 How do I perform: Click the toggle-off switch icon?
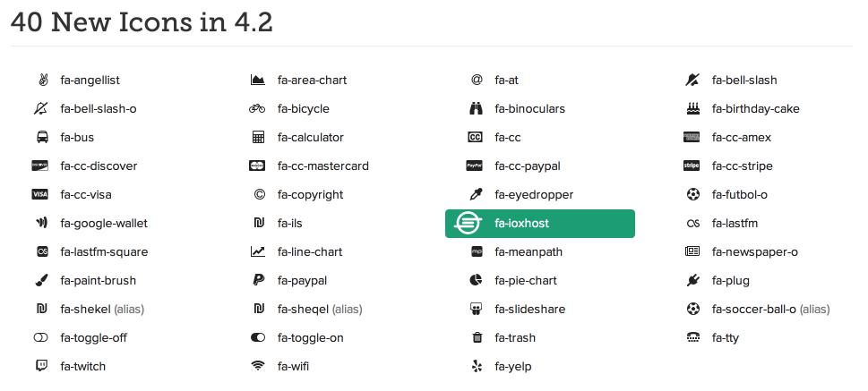(41, 338)
